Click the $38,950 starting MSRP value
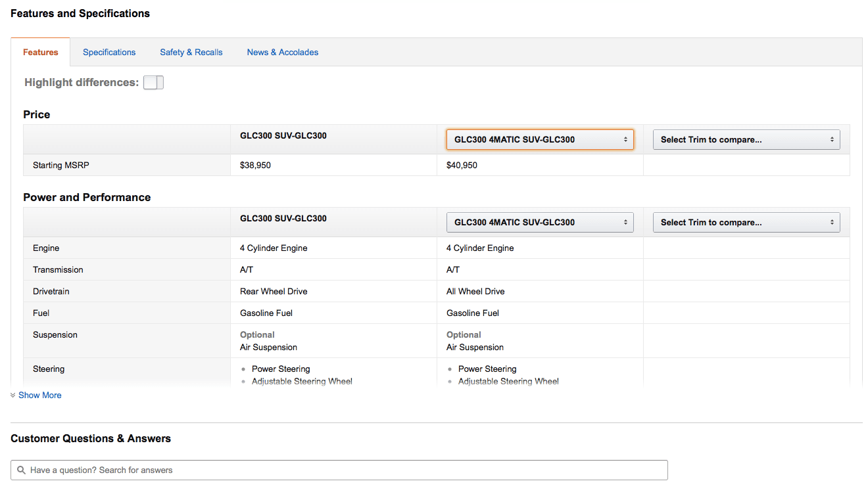The image size is (868, 498). pos(256,166)
